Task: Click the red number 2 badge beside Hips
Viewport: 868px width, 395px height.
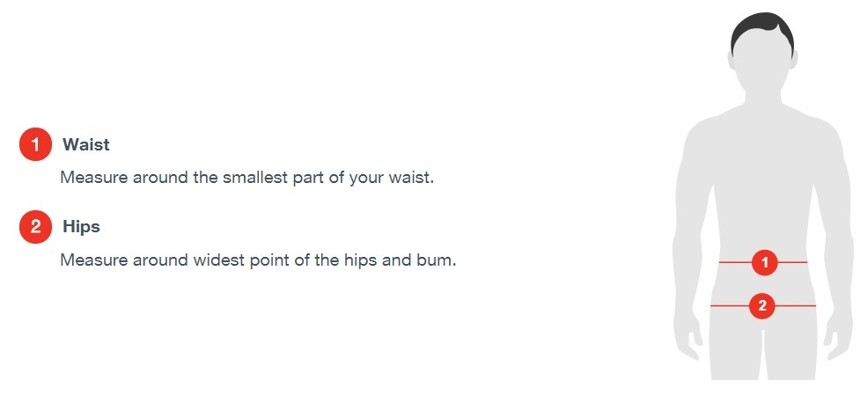Action: (x=35, y=227)
